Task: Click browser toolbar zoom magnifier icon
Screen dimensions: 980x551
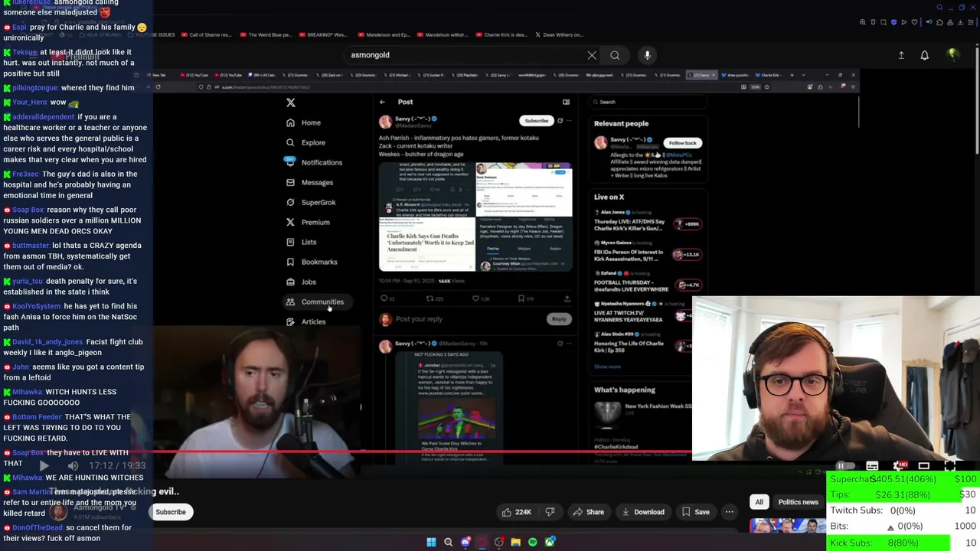Action: coord(863,22)
